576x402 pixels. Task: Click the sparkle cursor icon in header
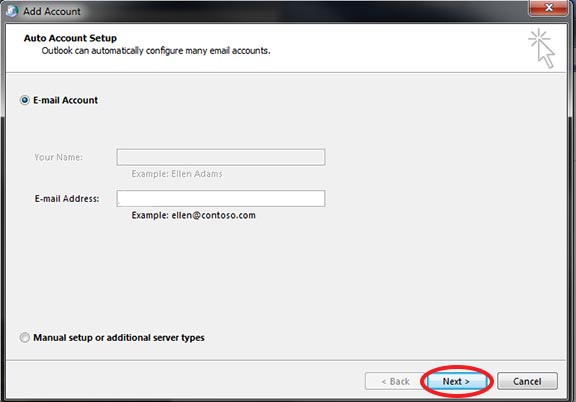tap(542, 48)
